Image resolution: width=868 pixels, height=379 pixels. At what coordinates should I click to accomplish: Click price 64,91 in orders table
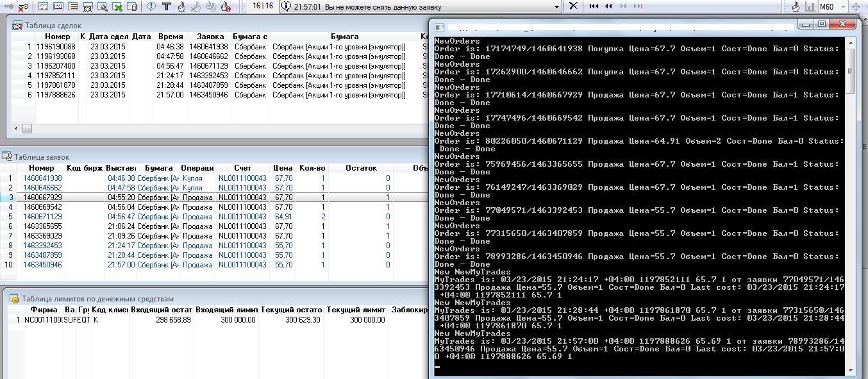click(284, 217)
